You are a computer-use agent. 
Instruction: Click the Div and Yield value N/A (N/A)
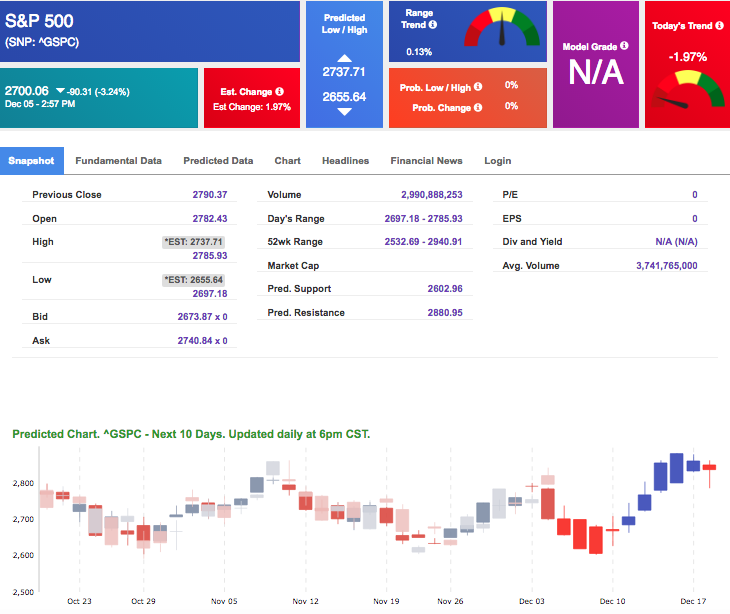tap(676, 242)
